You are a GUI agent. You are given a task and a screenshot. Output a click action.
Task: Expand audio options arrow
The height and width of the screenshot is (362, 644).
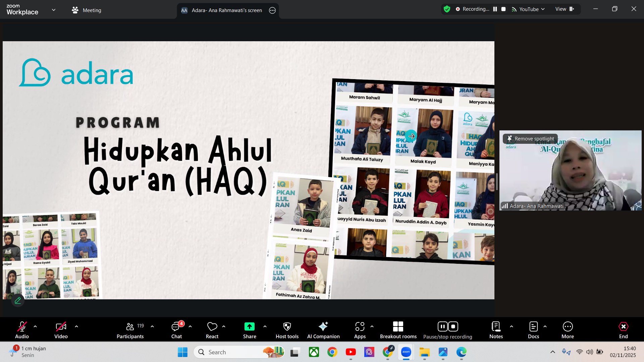[35, 326]
